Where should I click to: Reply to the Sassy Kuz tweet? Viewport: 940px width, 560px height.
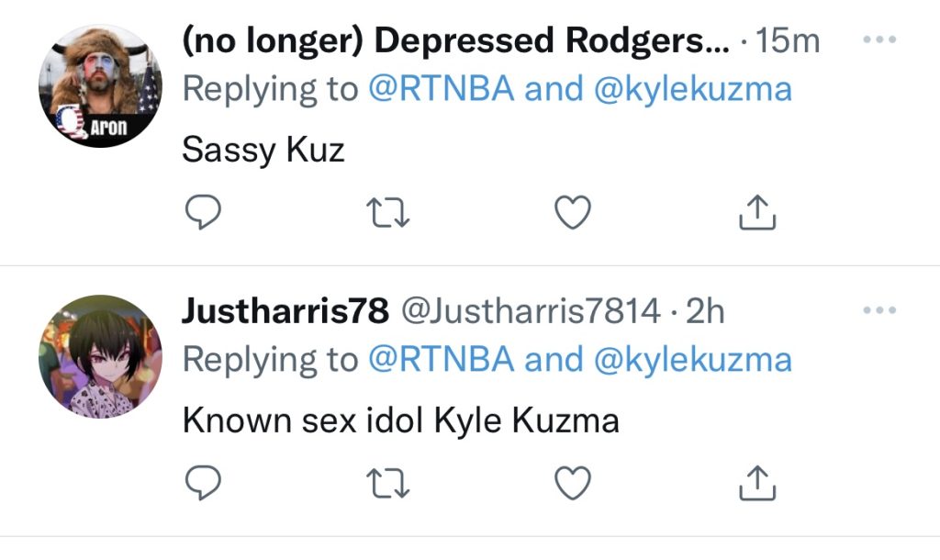[x=203, y=212]
